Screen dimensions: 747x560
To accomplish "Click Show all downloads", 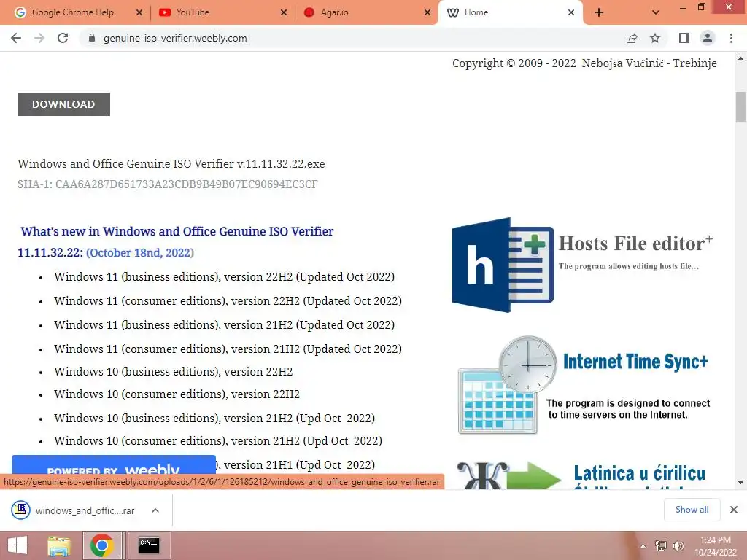I will 692,510.
